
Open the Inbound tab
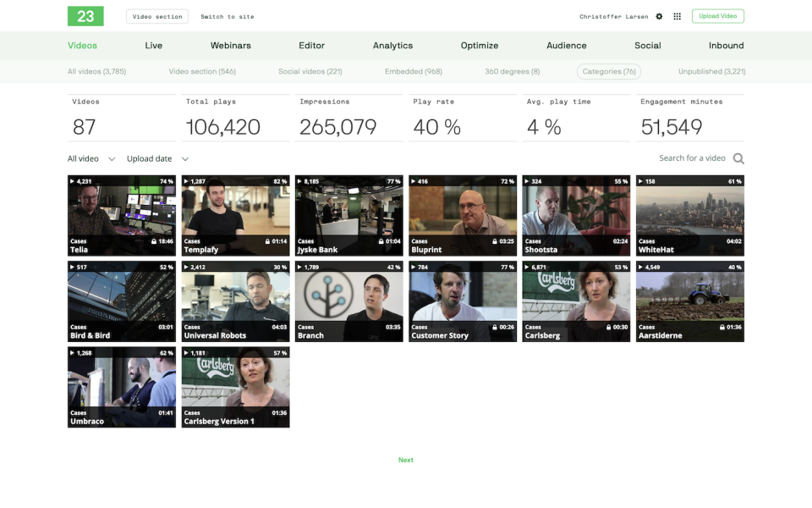click(726, 46)
